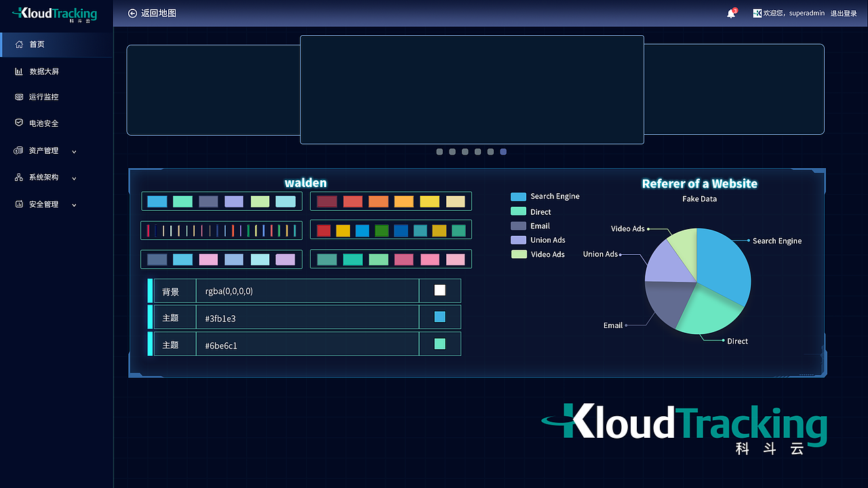The height and width of the screenshot is (488, 868).
Task: Click the right carousel slide panel
Action: [734, 89]
